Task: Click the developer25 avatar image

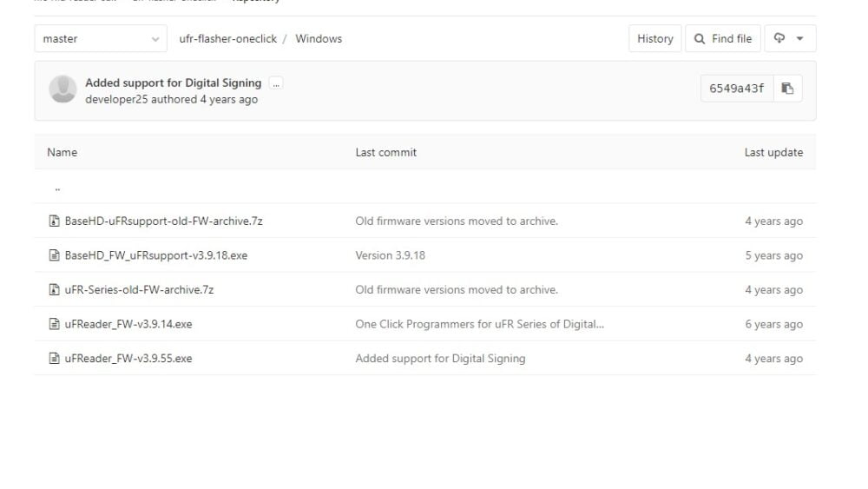Action: point(62,89)
